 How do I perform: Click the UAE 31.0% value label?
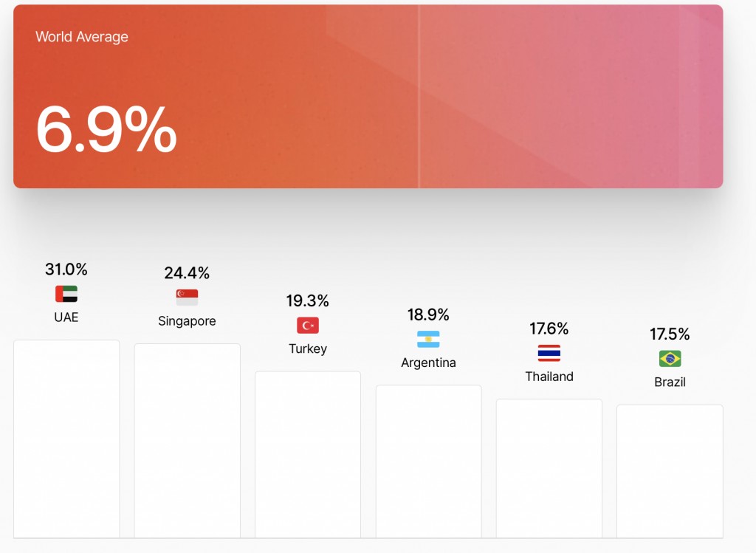tap(66, 269)
